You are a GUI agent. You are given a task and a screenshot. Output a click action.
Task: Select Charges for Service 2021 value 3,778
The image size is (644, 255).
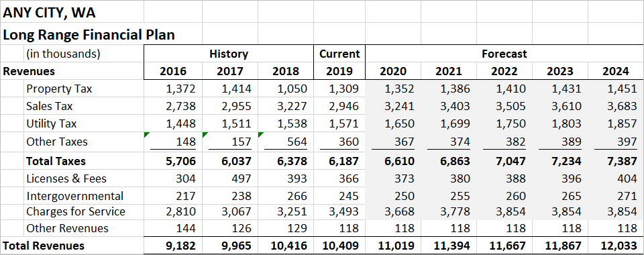(x=455, y=211)
